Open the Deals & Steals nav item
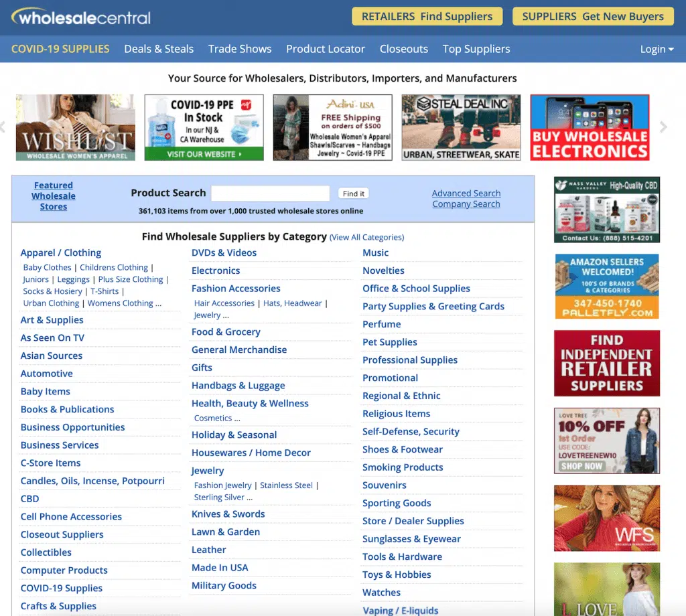This screenshot has width=686, height=616. tap(159, 49)
